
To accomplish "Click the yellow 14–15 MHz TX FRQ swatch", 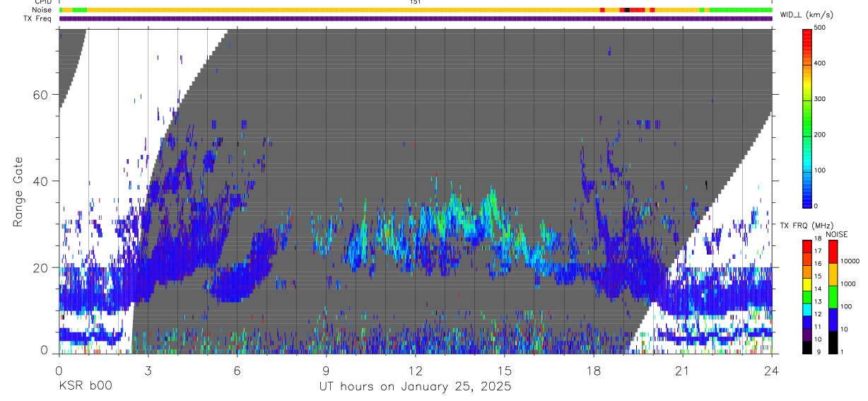I will [x=807, y=284].
